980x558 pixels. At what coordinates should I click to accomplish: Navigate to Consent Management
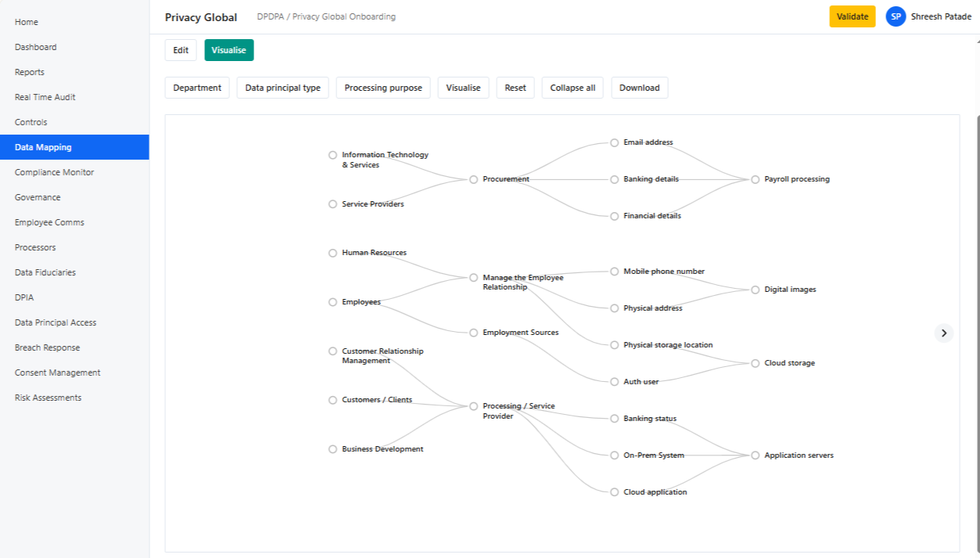tap(58, 372)
